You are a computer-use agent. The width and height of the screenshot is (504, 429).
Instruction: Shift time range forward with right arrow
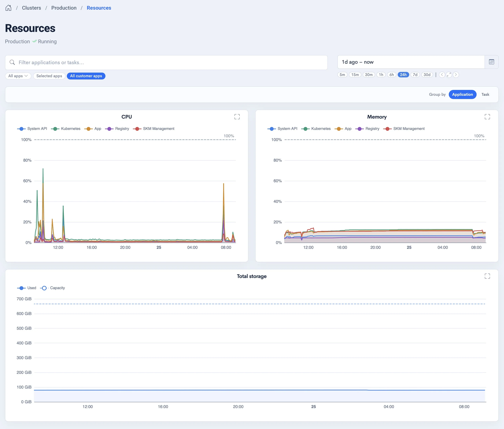[456, 75]
